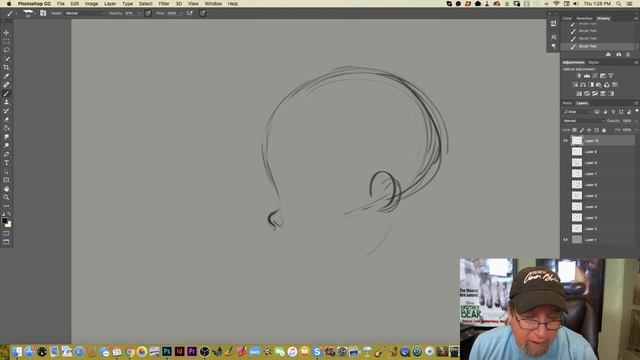Select the Dodge tool

[6, 145]
